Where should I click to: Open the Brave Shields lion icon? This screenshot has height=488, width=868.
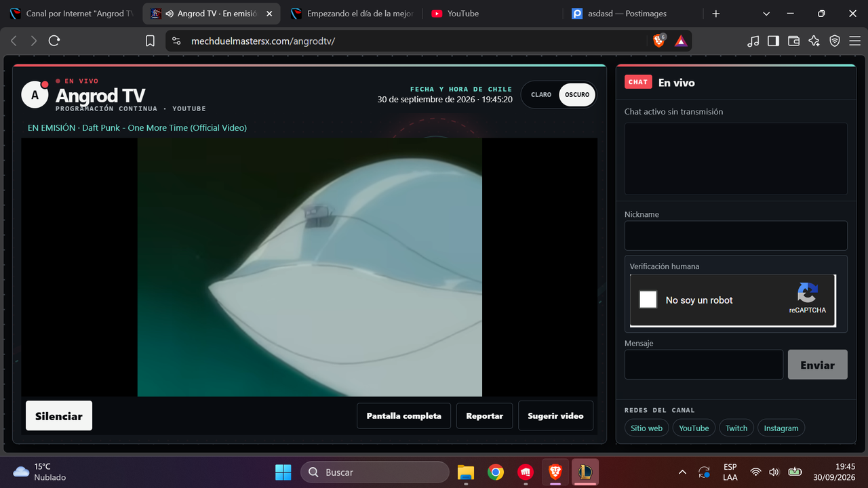point(658,41)
